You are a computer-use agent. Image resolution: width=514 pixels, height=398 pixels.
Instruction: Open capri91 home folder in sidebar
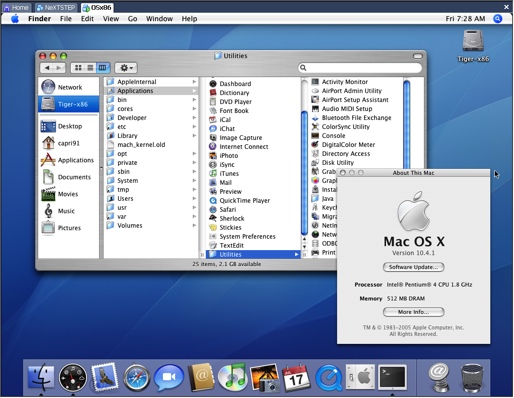68,143
